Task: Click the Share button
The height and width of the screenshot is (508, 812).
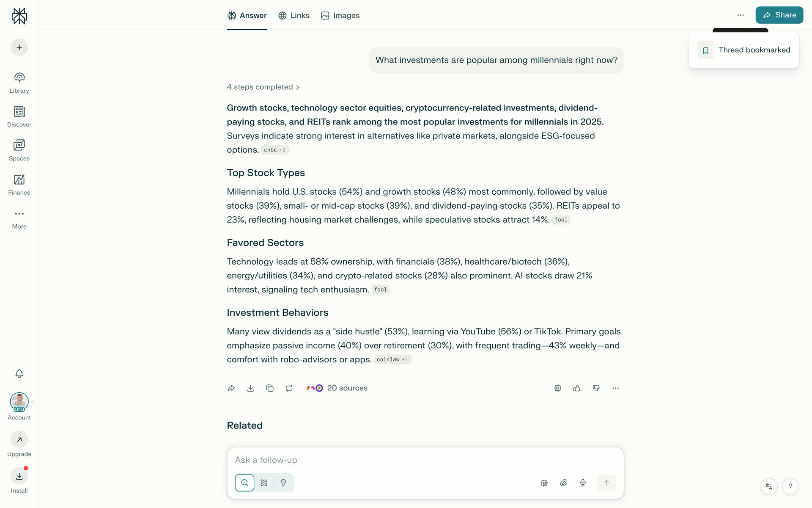Action: coord(779,15)
